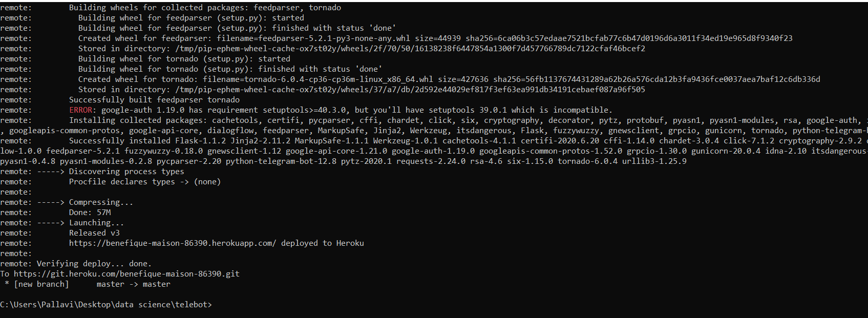Viewport: 868px width, 318px height.
Task: Click 'master -> master' text
Action: click(134, 284)
